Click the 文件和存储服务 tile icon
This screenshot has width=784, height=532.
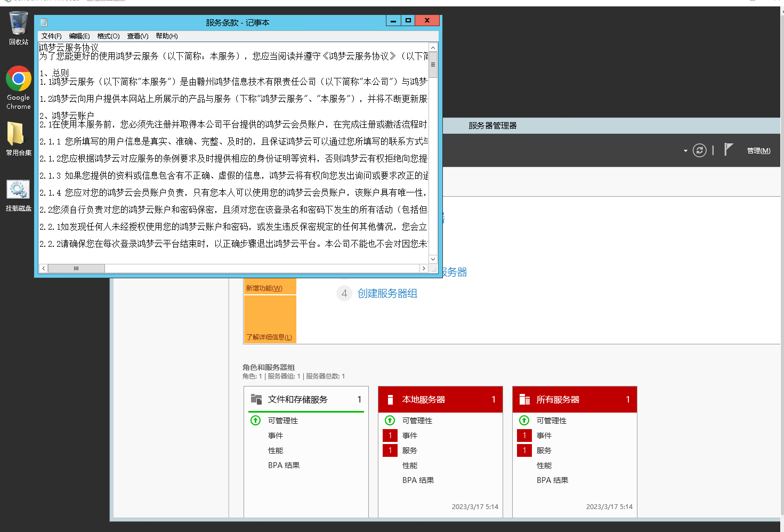[256, 399]
